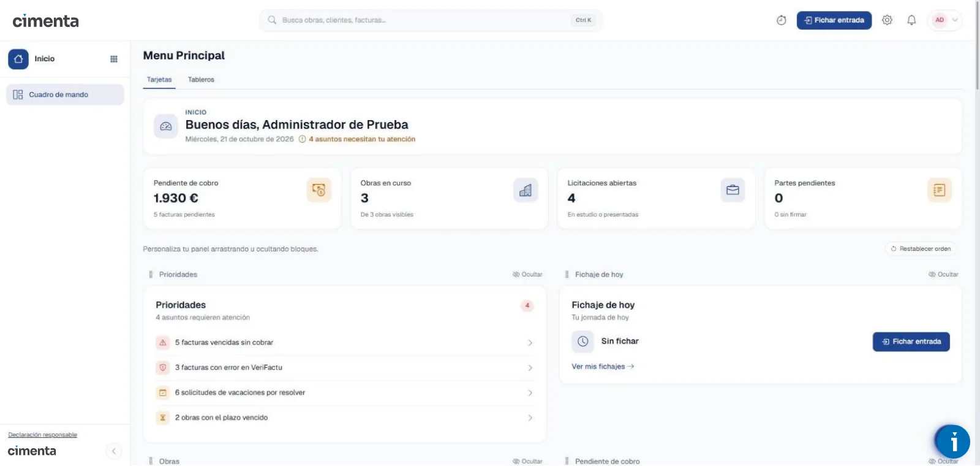Click the 4 asuntos necesitan tu atención text
The image size is (980, 466).
[x=362, y=139]
